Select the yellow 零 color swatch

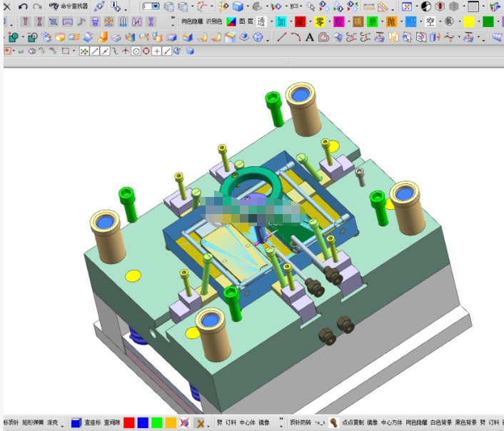[320, 21]
